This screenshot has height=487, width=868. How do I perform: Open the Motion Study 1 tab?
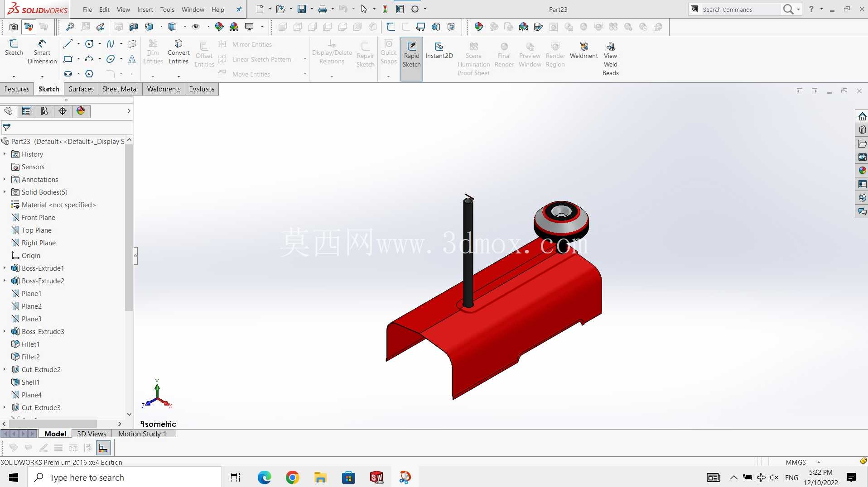click(x=142, y=434)
